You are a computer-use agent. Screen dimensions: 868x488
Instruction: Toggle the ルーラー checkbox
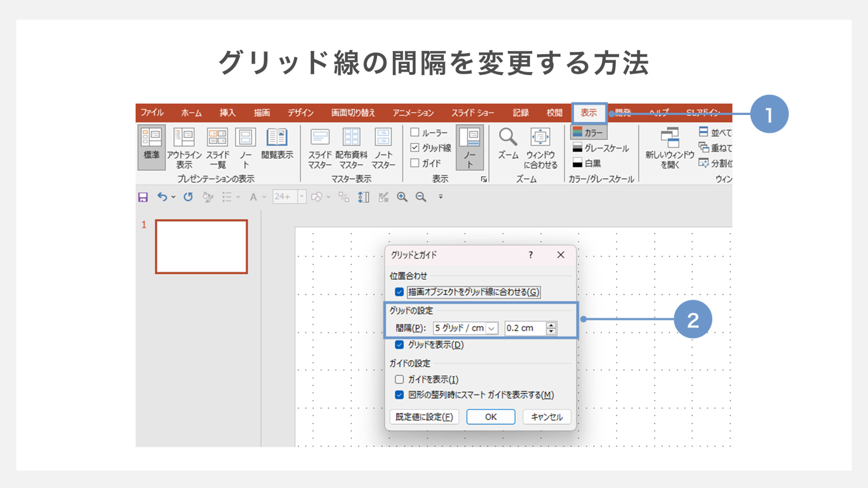[x=415, y=132]
